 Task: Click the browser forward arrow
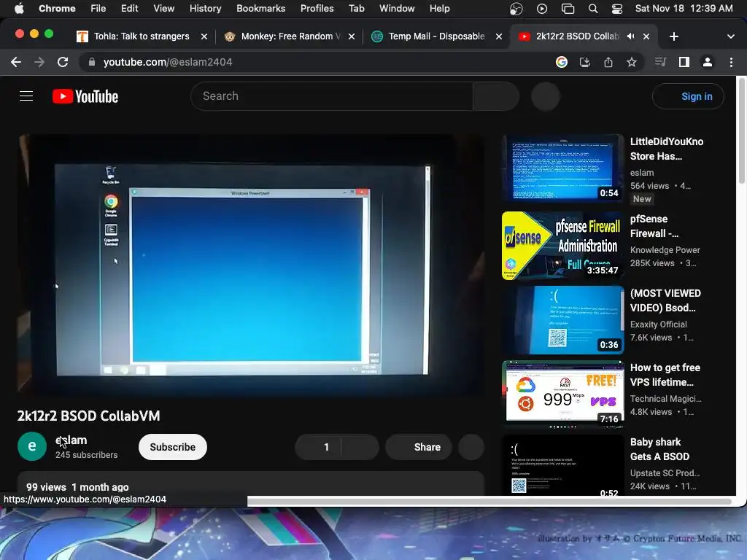[39, 62]
